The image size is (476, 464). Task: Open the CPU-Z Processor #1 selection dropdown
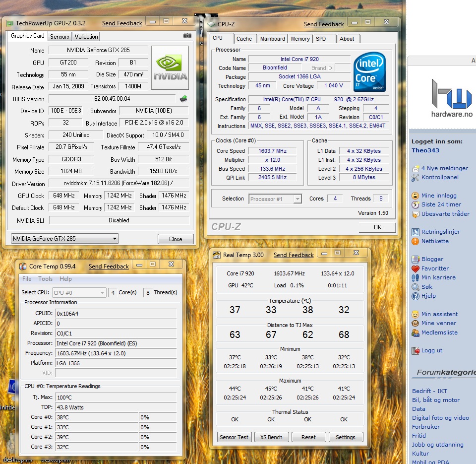point(275,199)
